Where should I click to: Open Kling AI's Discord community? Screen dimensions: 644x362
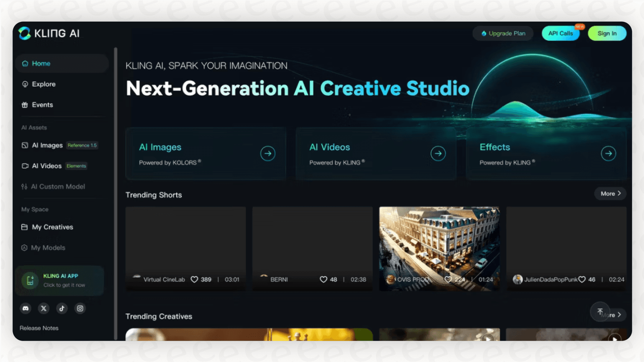(25, 308)
